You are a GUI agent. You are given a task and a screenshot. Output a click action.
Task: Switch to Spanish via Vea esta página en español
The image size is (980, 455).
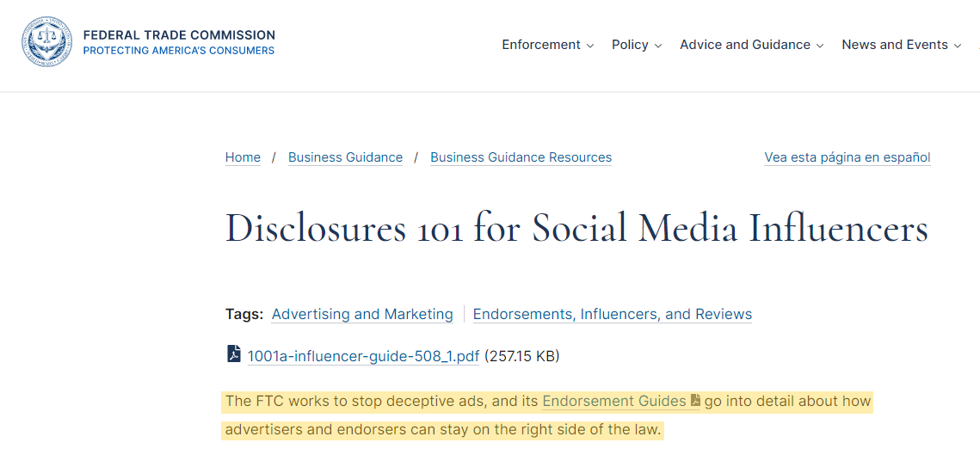847,157
